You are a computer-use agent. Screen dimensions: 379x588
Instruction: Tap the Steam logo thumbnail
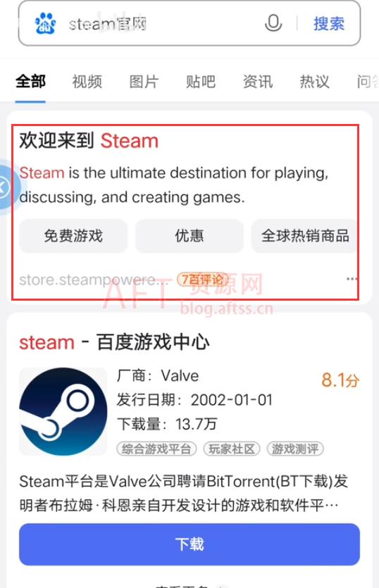pos(63,411)
